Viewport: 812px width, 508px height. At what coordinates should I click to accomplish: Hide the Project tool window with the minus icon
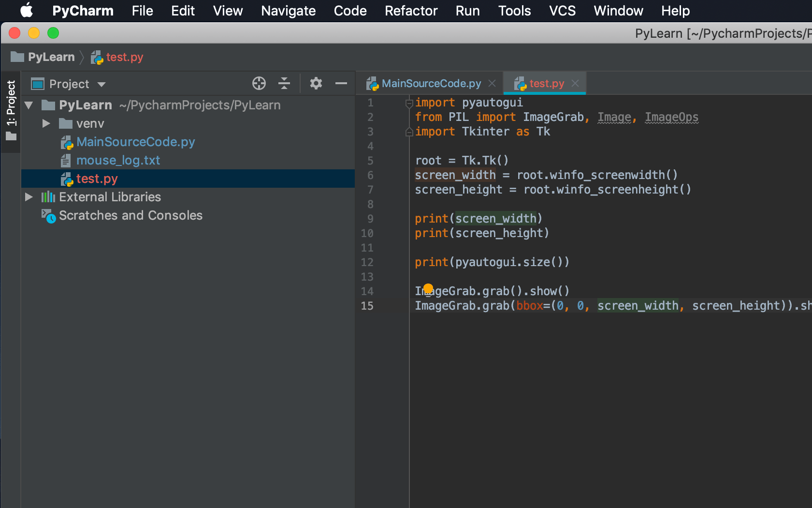tap(341, 83)
